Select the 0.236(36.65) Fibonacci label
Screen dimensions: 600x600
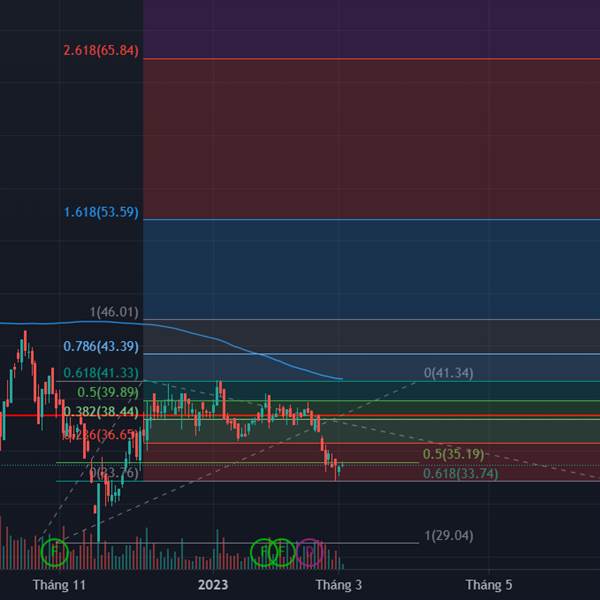tap(99, 435)
